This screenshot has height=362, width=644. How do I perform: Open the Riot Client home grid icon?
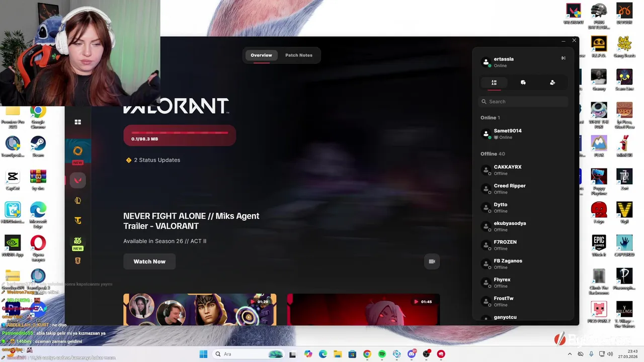[78, 122]
